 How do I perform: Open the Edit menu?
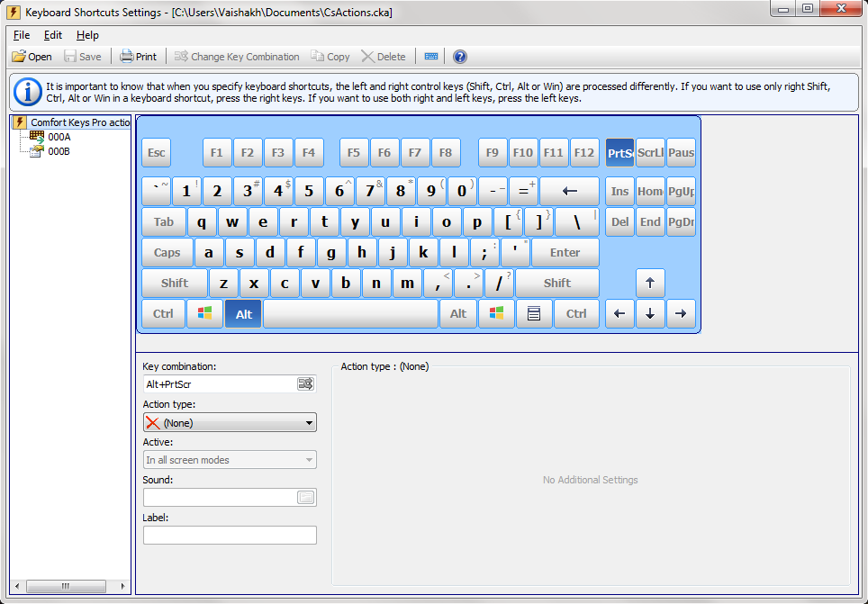click(52, 35)
